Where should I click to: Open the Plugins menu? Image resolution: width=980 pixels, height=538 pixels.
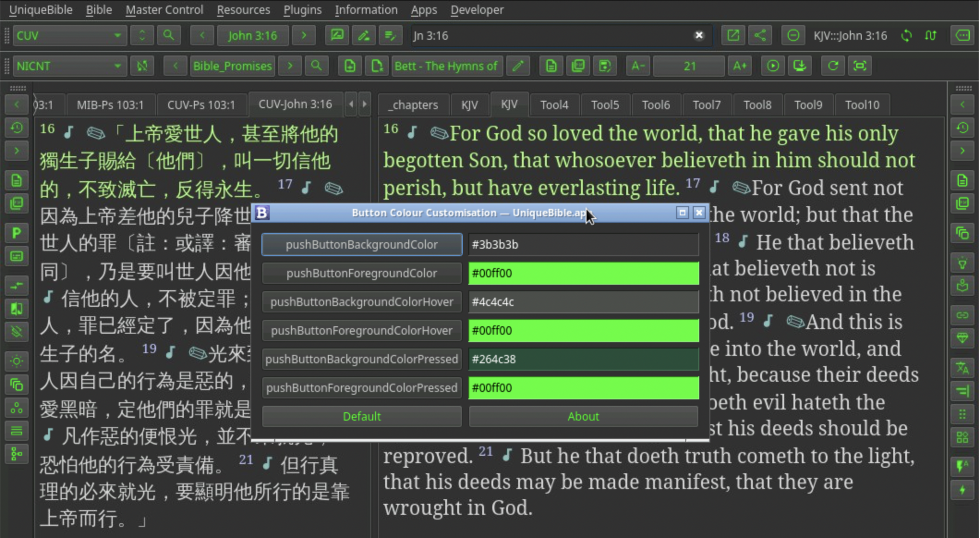pos(302,10)
